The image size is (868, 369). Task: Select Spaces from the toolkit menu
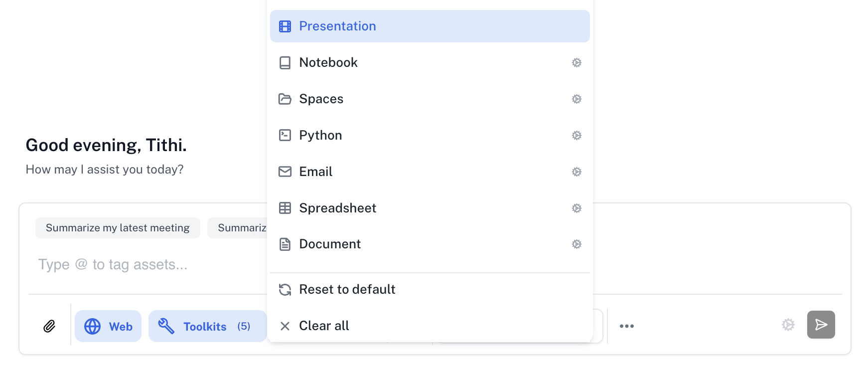321,99
